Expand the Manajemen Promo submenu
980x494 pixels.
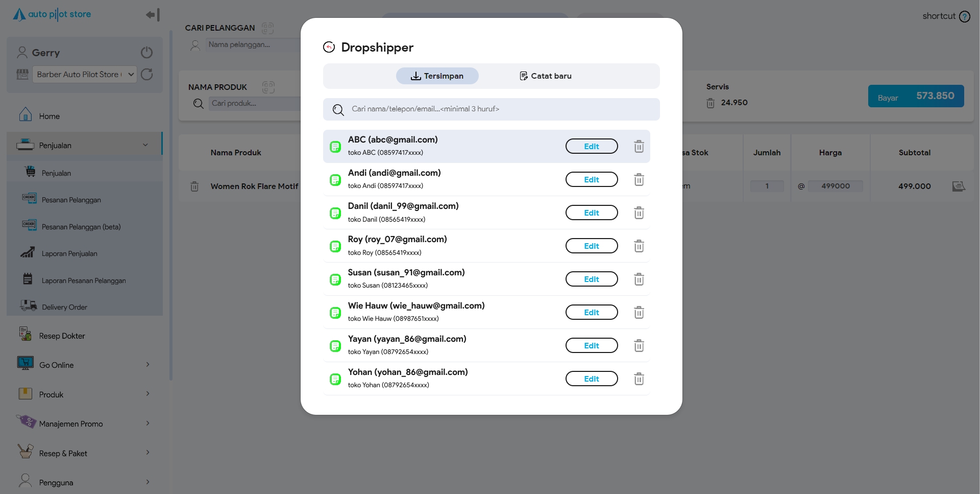[x=148, y=424]
